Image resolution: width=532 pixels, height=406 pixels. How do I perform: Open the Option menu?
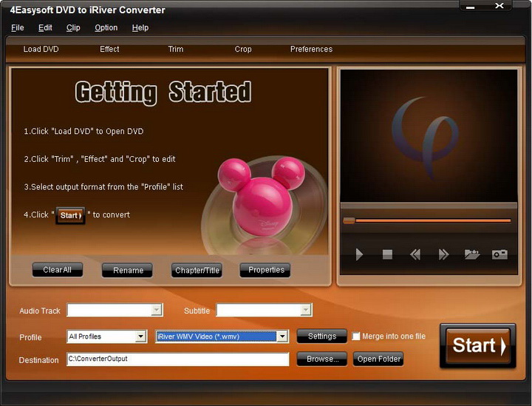pyautogui.click(x=106, y=28)
